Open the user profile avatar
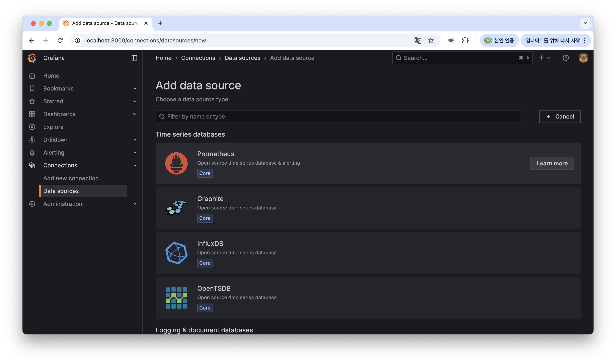This screenshot has height=364, width=616. pyautogui.click(x=583, y=58)
